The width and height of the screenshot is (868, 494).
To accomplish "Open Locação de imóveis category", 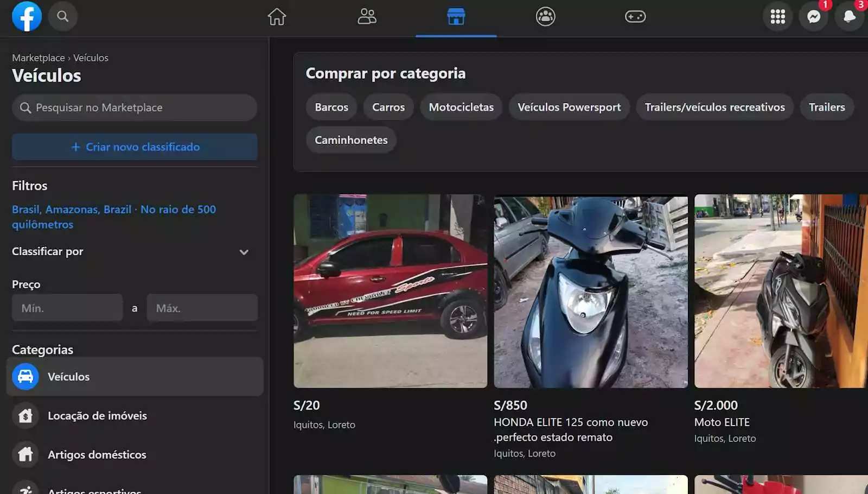I will (x=135, y=415).
